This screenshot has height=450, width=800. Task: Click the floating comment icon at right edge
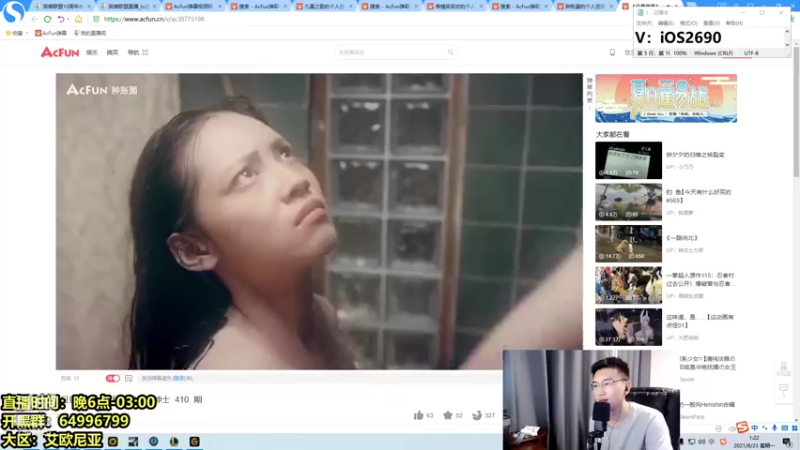784,389
